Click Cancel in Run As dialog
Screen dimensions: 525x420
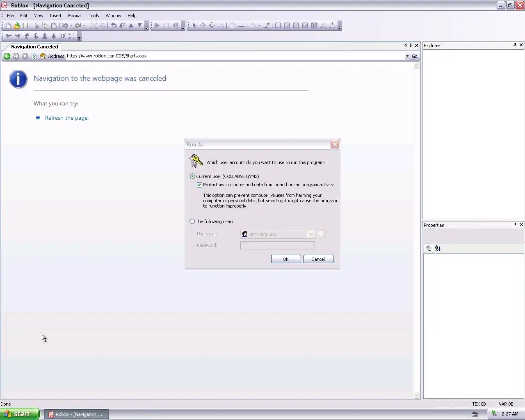pyautogui.click(x=318, y=259)
